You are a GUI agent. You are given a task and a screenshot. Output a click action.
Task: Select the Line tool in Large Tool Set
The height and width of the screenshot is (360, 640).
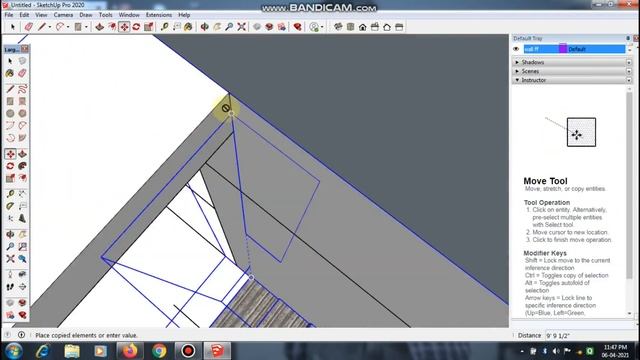pyautogui.click(x=10, y=89)
